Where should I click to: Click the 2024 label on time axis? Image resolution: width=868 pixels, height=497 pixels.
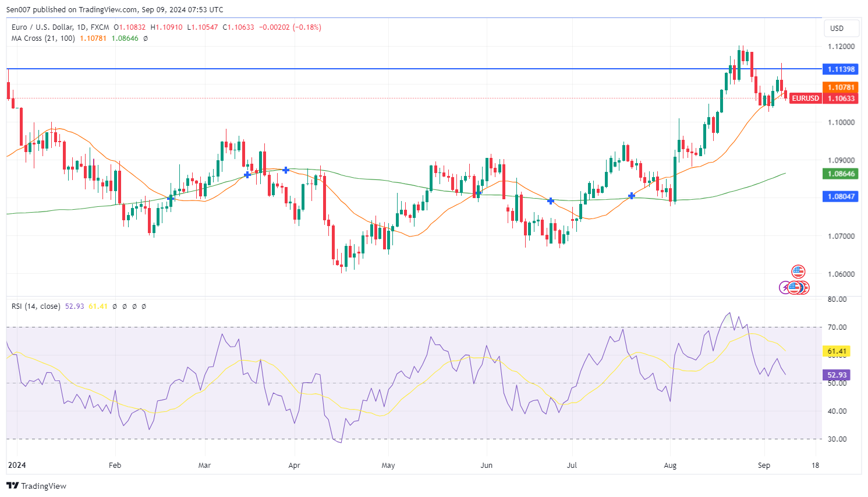click(x=16, y=465)
